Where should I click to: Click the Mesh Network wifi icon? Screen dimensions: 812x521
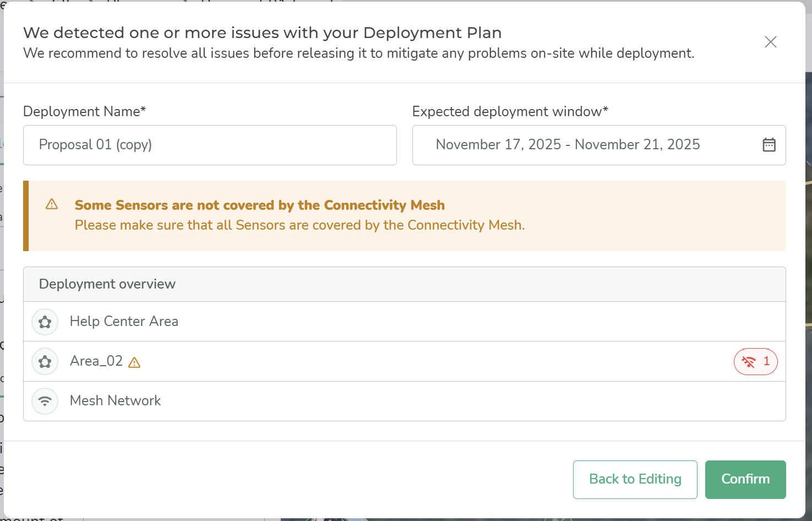45,401
